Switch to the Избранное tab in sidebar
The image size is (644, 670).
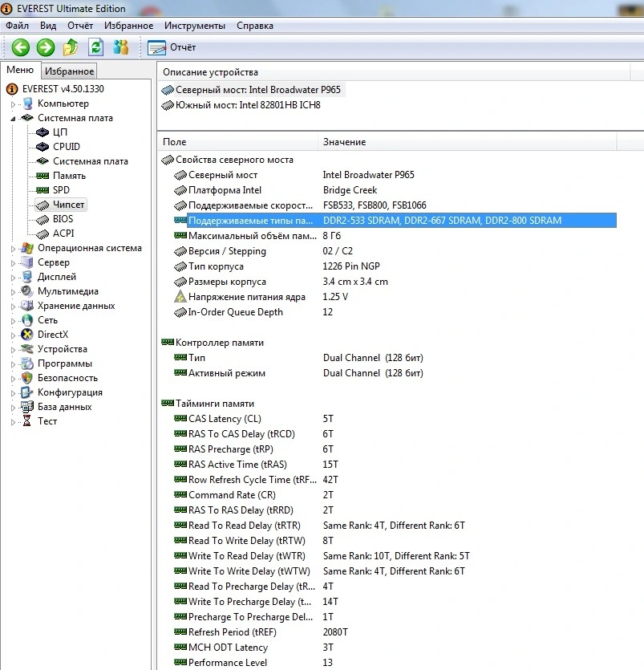tap(69, 71)
